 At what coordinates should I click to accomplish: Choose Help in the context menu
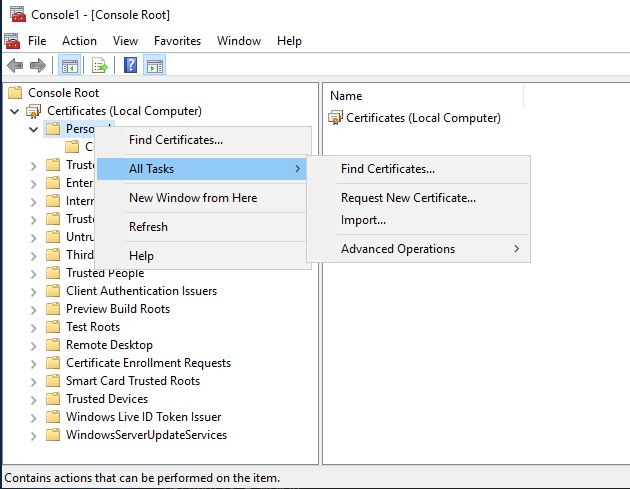pos(204,256)
